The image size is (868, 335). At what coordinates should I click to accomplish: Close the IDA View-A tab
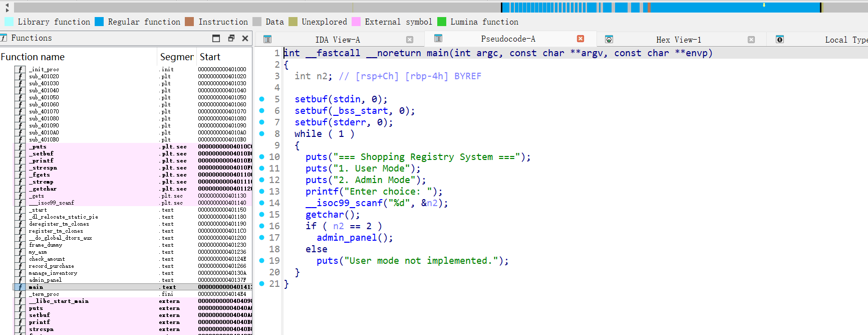point(410,40)
